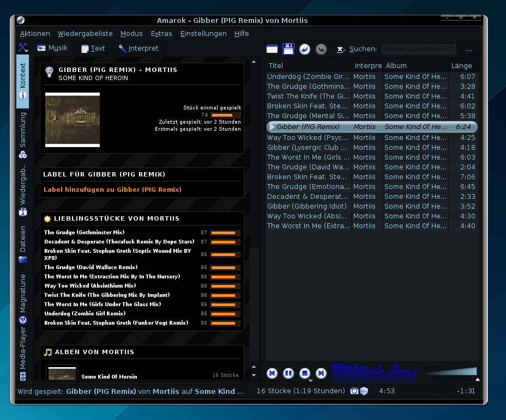Viewport: 506px width, 420px height.
Task: Sort playlist by Interpret column header
Action: click(x=368, y=66)
